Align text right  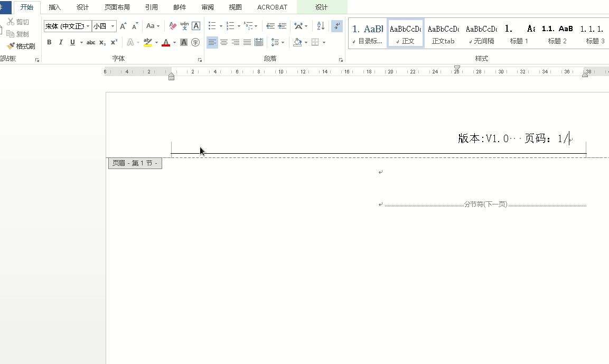click(236, 42)
